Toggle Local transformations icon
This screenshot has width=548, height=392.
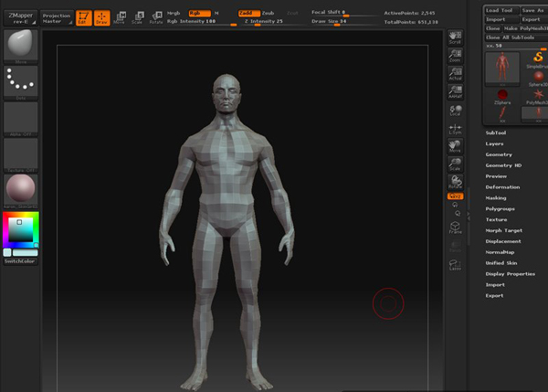[x=455, y=111]
